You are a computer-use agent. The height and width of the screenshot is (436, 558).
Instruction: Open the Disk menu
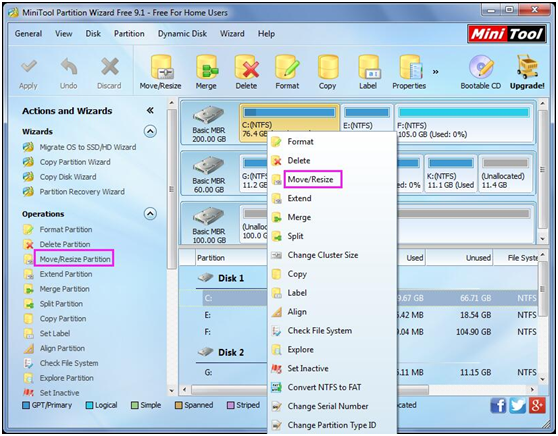coord(93,34)
